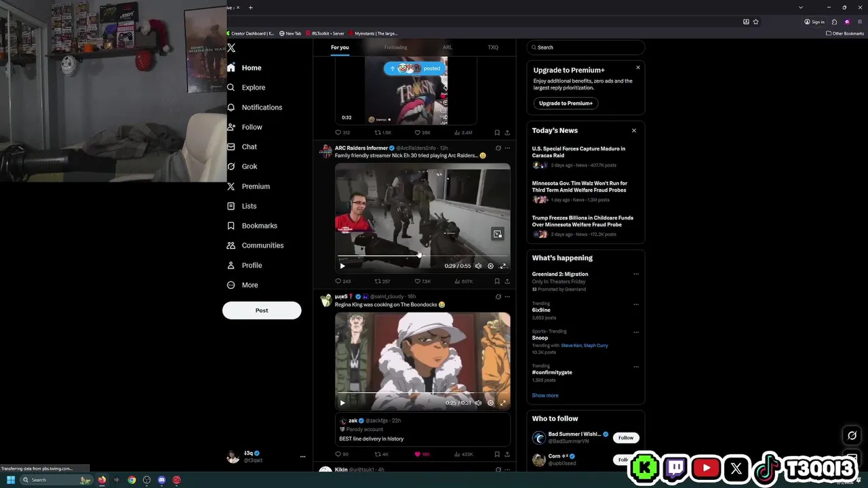Bookmark the ARC Raiders Informer post
Viewport: 868px width, 488px height.
(x=497, y=281)
